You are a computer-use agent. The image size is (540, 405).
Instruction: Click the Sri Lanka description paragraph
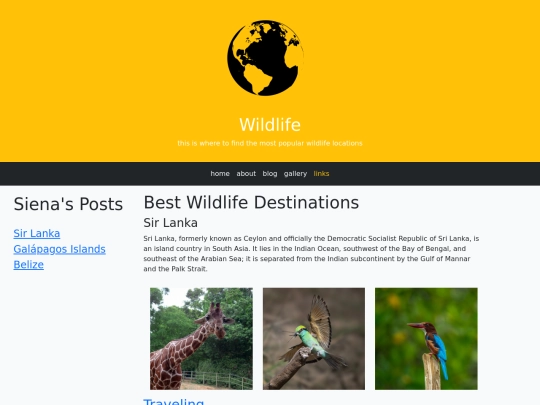pos(311,254)
